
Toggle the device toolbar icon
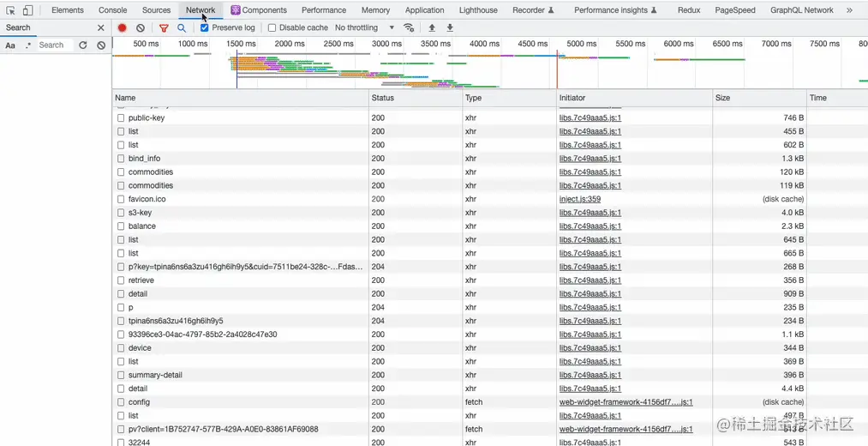pyautogui.click(x=27, y=10)
